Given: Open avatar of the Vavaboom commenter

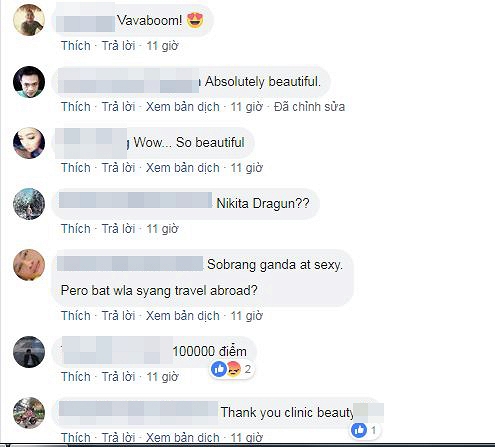Looking at the screenshot, I should (29, 20).
